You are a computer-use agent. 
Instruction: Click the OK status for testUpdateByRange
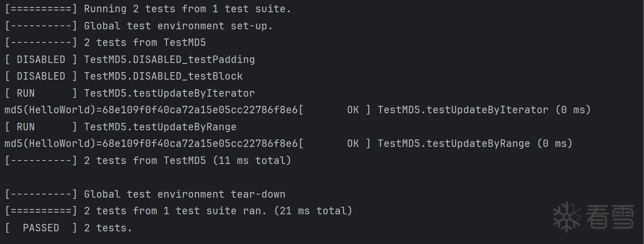353,143
